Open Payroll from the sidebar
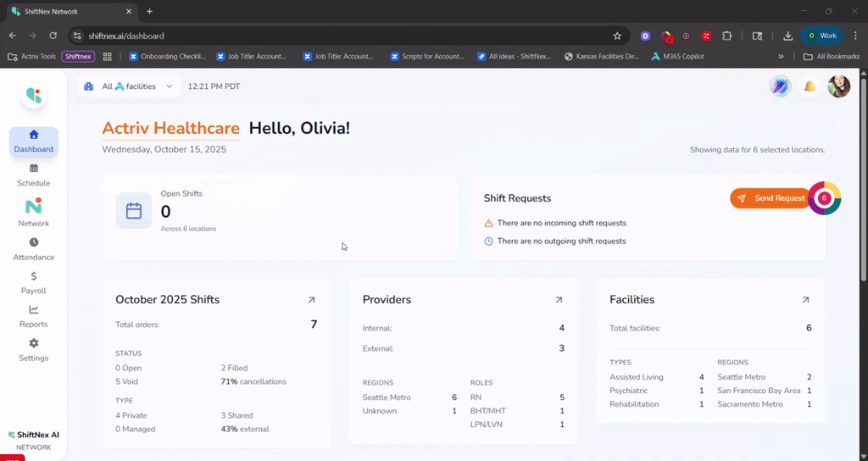Viewport: 868px width, 461px height. click(x=34, y=283)
